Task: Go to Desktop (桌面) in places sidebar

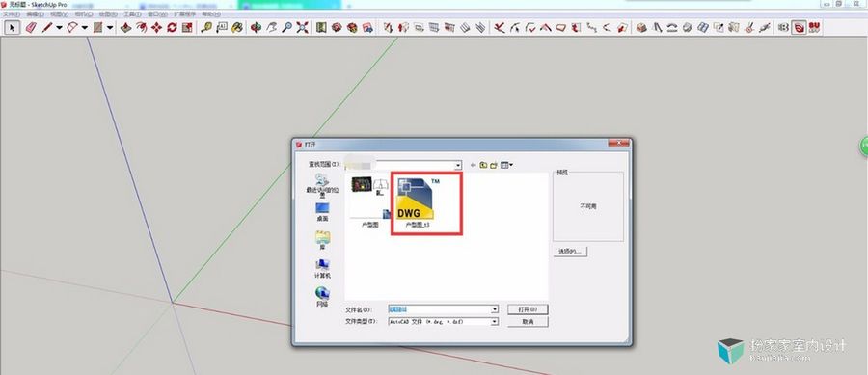Action: click(x=322, y=212)
